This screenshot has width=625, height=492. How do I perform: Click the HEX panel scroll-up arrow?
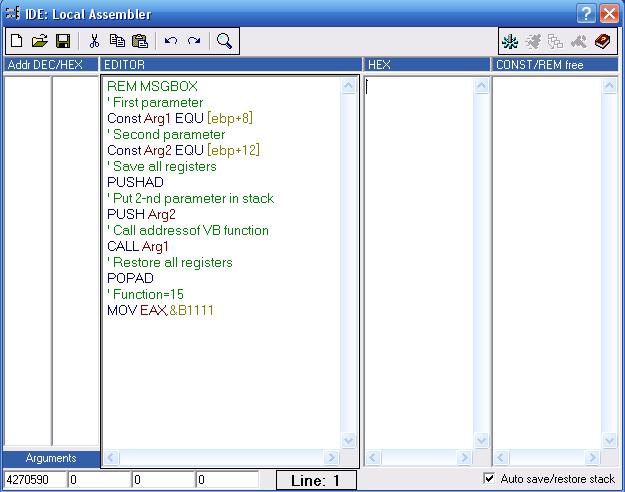point(482,86)
